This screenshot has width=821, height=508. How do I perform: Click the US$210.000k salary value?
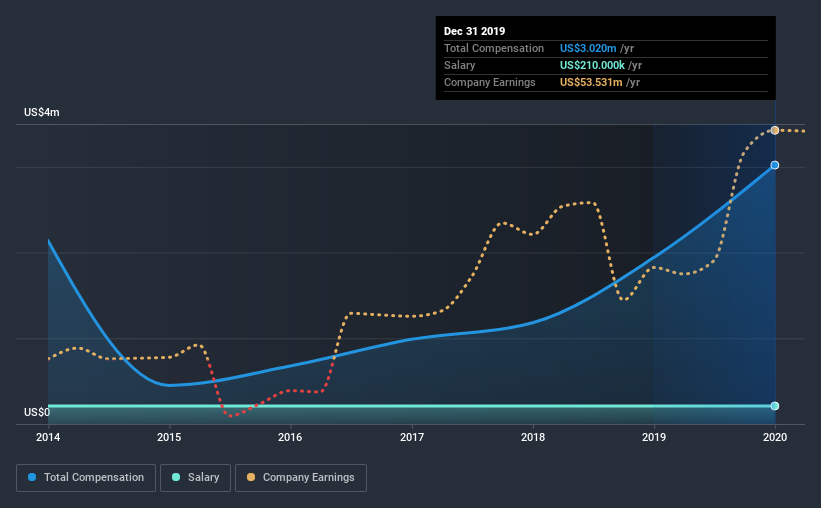[x=592, y=65]
